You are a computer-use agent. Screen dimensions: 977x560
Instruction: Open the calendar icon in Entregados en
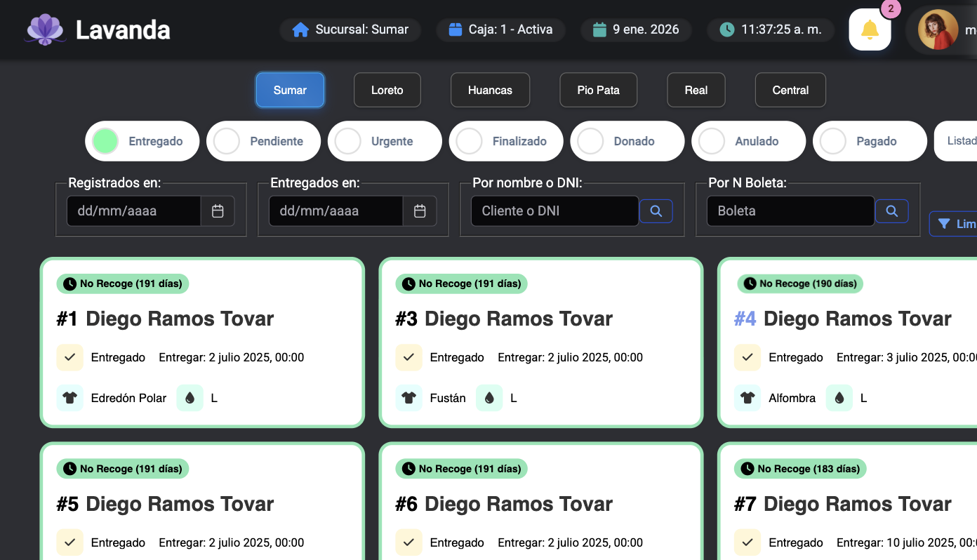coord(420,211)
